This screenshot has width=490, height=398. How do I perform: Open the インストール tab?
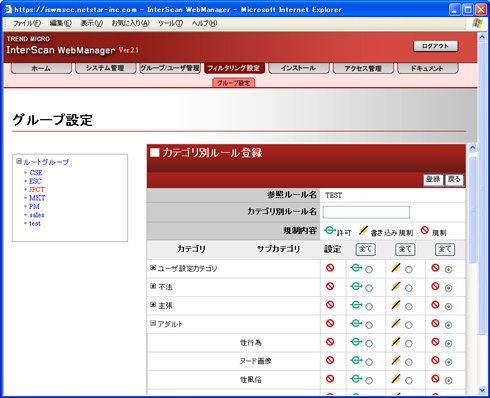coord(298,68)
